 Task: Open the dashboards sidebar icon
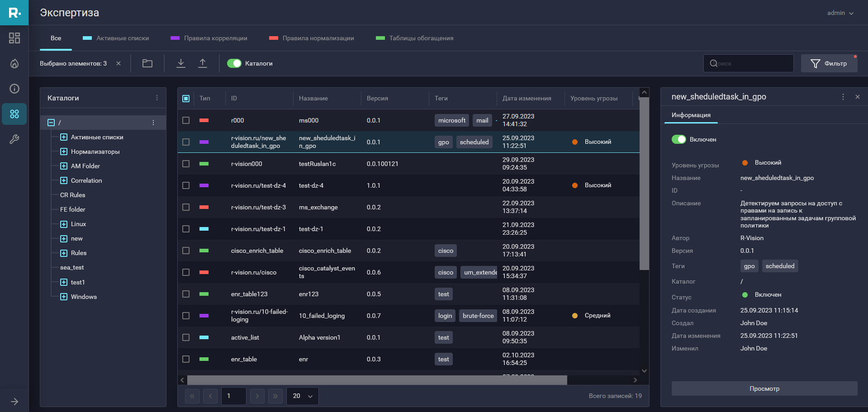pos(14,38)
